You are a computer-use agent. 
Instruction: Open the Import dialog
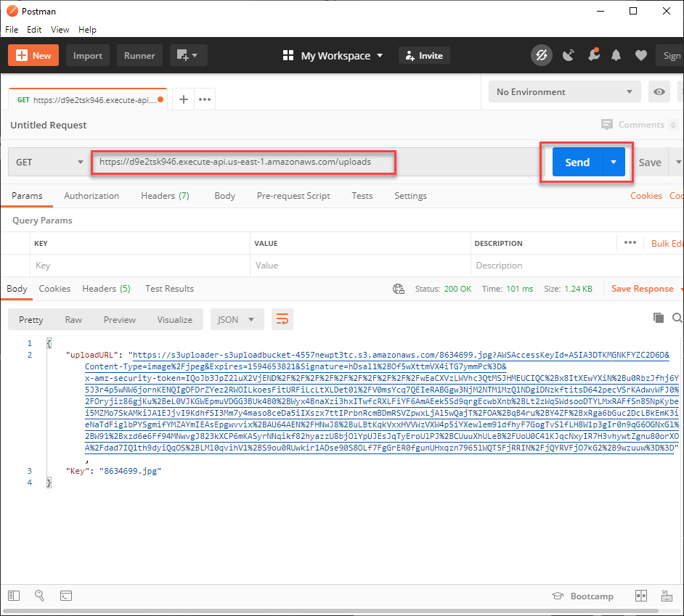[88, 55]
